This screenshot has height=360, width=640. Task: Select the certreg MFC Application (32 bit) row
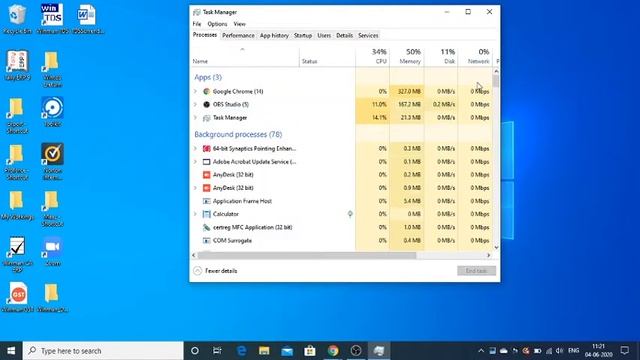pos(342,227)
